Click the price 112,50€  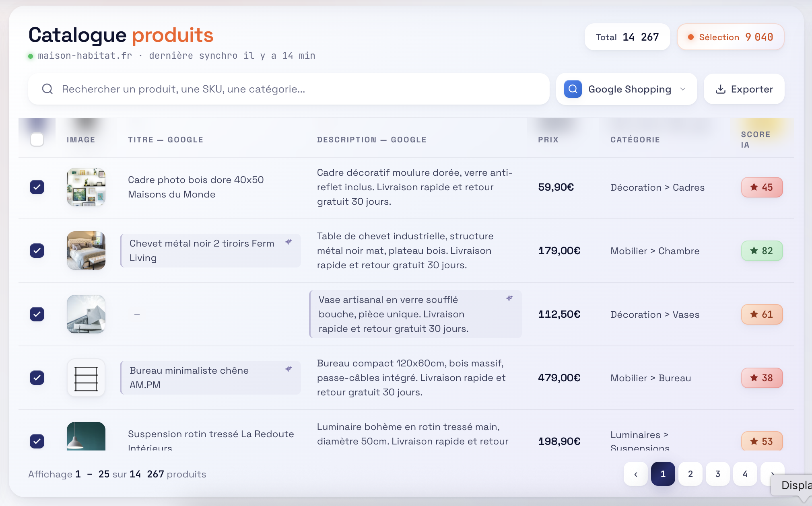(559, 314)
